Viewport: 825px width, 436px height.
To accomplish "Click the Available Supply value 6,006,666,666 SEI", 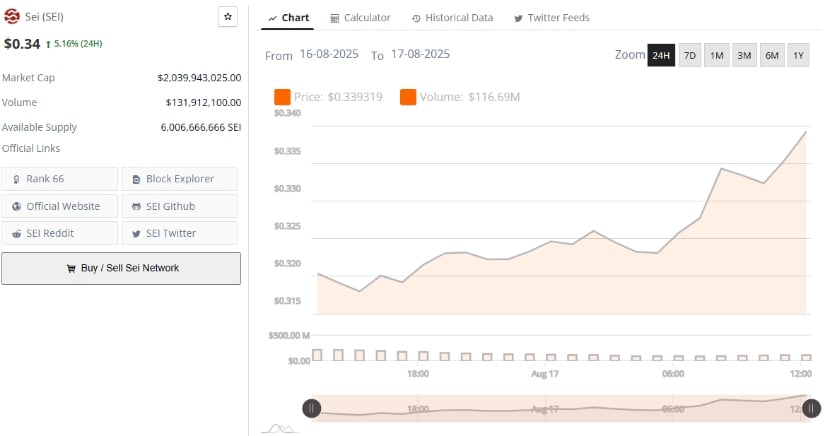I will [201, 127].
